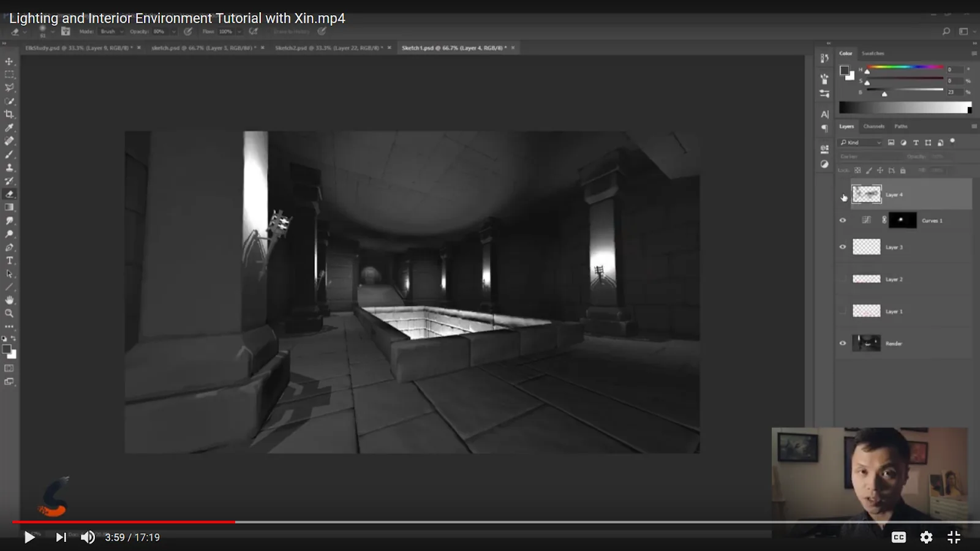The height and width of the screenshot is (551, 980).
Task: Show Layer 4 visibility toggle
Action: [843, 196]
